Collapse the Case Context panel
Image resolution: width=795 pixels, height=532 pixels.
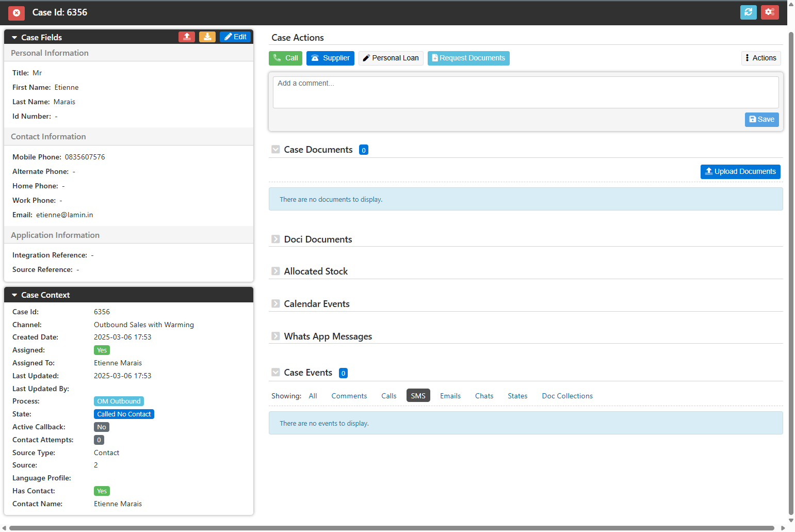click(x=14, y=295)
